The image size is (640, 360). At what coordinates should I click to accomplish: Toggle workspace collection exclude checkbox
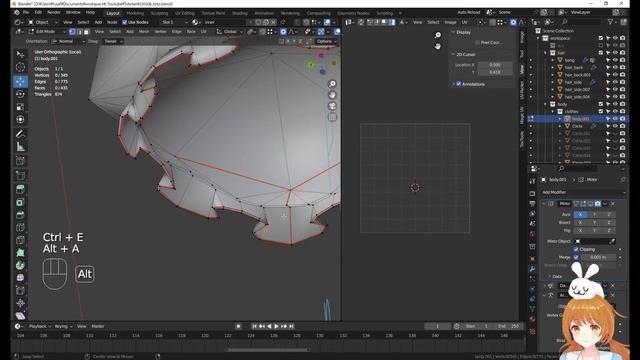click(x=600, y=38)
